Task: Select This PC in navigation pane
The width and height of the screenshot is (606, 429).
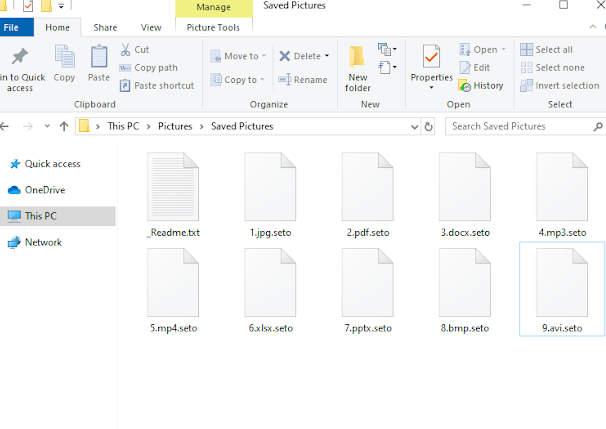Action: click(41, 216)
